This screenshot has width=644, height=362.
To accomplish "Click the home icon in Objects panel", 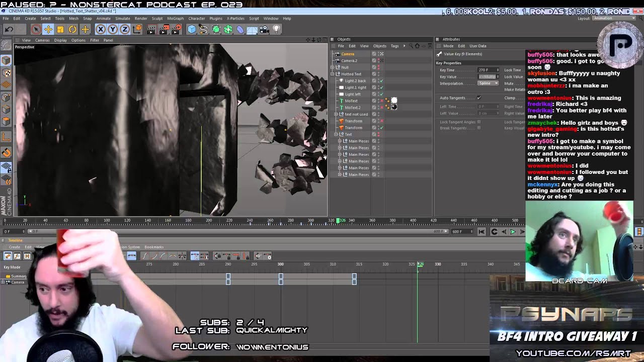I will [417, 46].
